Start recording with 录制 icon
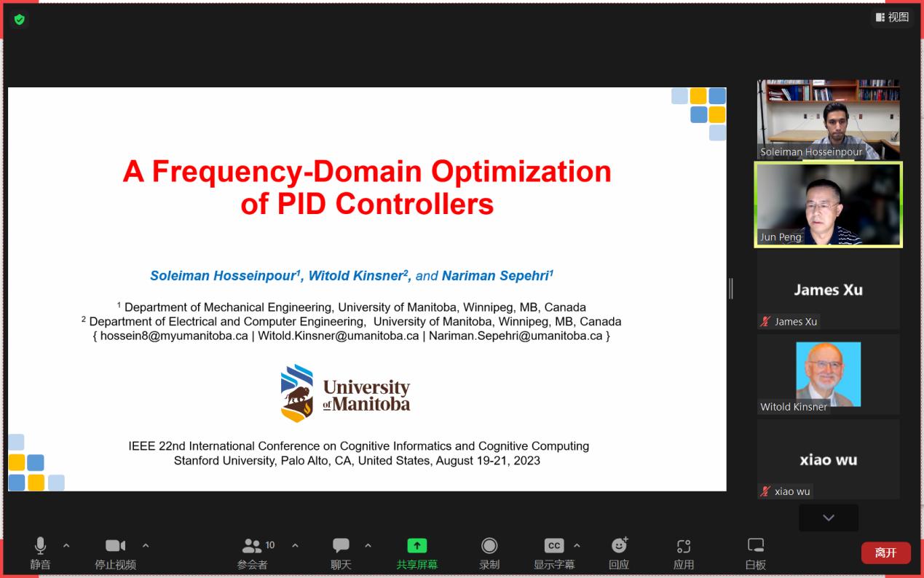924x578 pixels. [489, 553]
